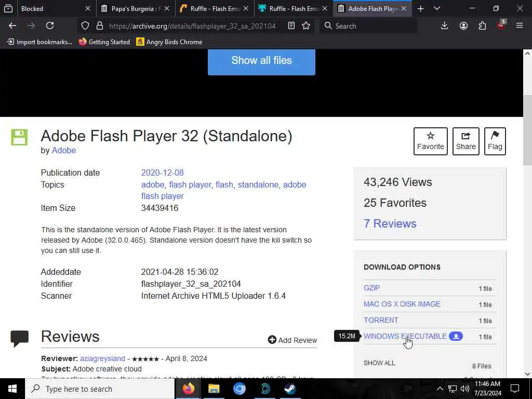532x399 pixels.
Task: Click the taskbar 'Type here to search' box
Action: [100, 389]
